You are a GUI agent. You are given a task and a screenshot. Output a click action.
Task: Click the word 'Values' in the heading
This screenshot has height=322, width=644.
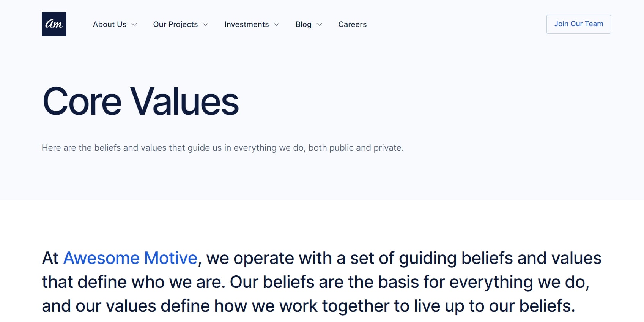(185, 101)
